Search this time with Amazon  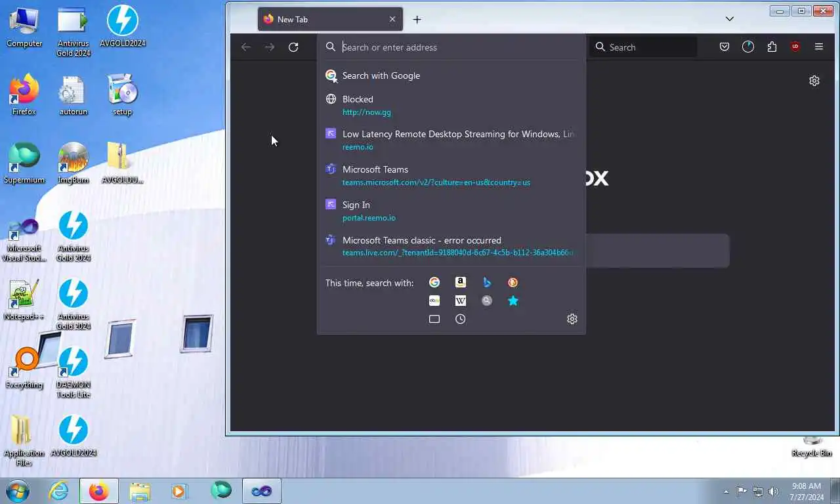point(461,282)
